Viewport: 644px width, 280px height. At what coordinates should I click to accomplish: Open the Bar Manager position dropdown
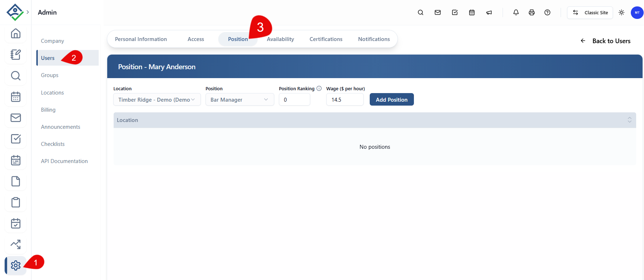pyautogui.click(x=240, y=100)
